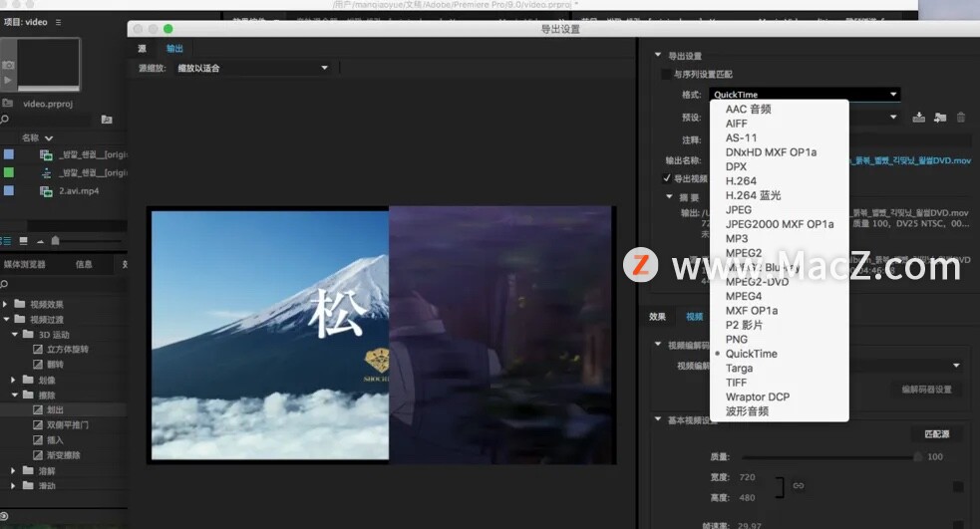The width and height of the screenshot is (980, 529).
Task: Click the link width-height constraint icon
Action: click(799, 485)
